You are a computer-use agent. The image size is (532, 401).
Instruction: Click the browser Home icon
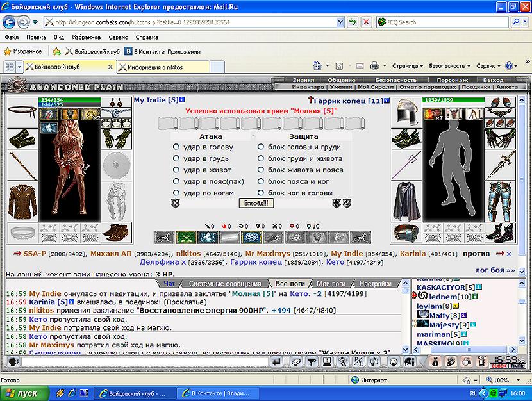[317, 66]
